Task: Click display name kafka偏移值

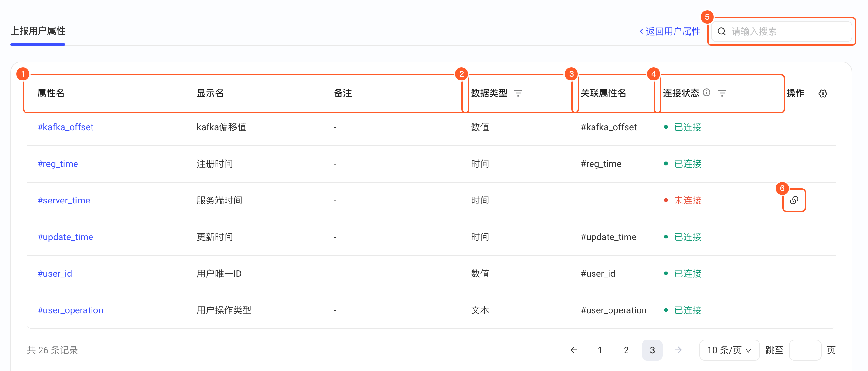Action: click(221, 127)
